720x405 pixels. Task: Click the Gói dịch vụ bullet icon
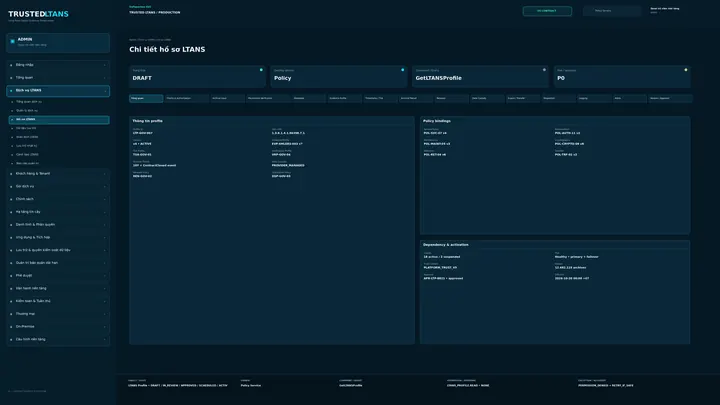click(x=11, y=187)
